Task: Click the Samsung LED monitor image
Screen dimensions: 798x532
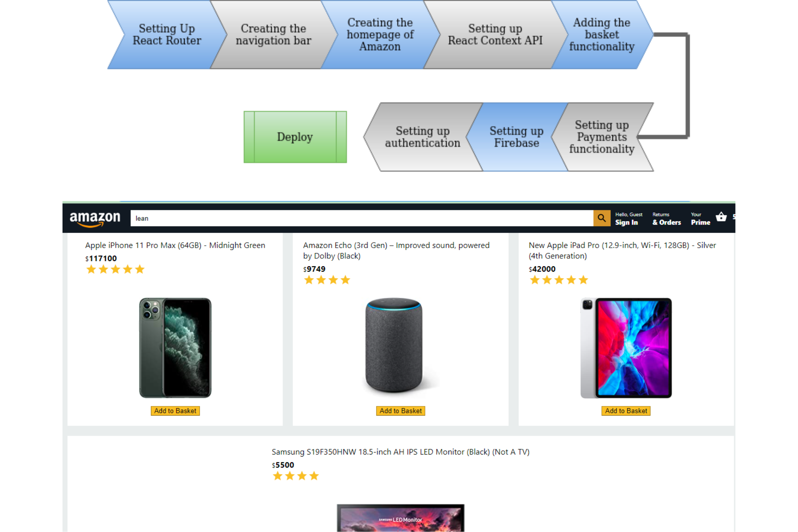Action: (401, 518)
